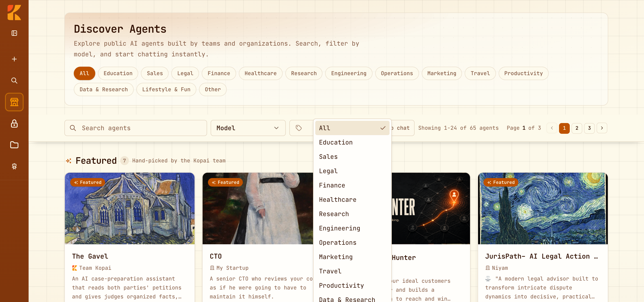Screen dimensions: 644x302
Task: Click the magnifier icon in Search agents
Action: [73, 128]
